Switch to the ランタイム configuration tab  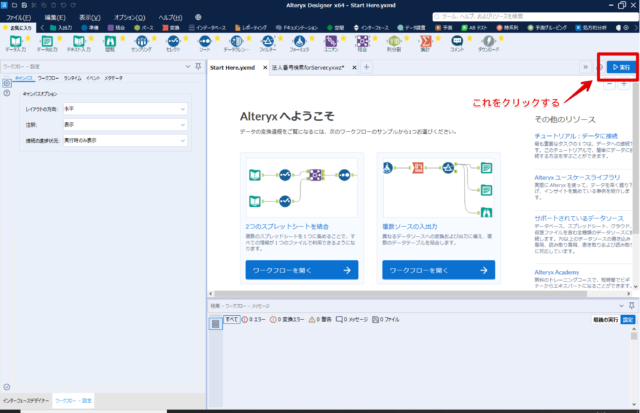73,78
